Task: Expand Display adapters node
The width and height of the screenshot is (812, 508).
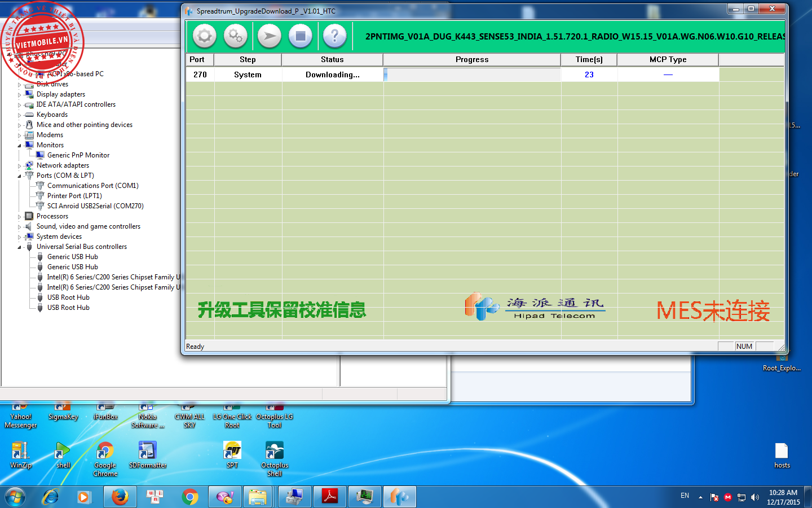Action: 19,95
